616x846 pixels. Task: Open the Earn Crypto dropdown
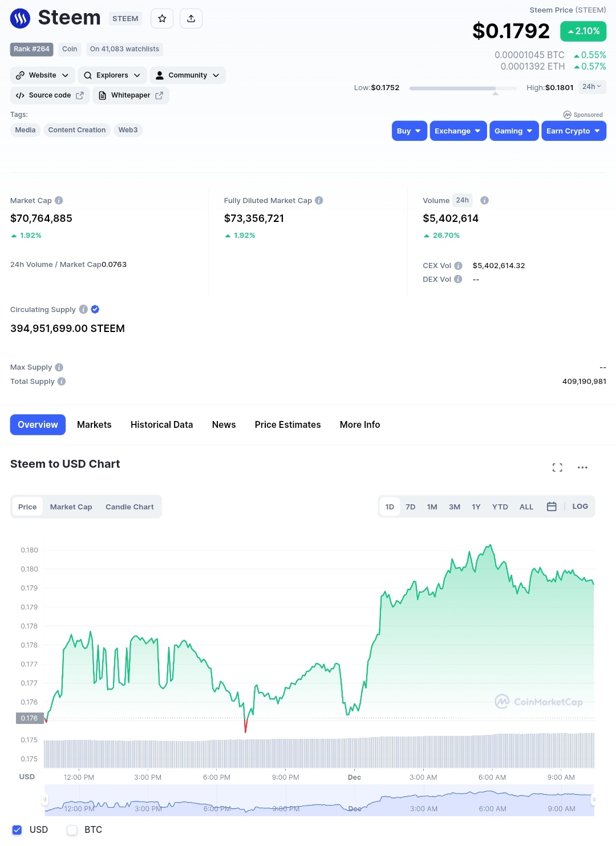pyautogui.click(x=574, y=131)
